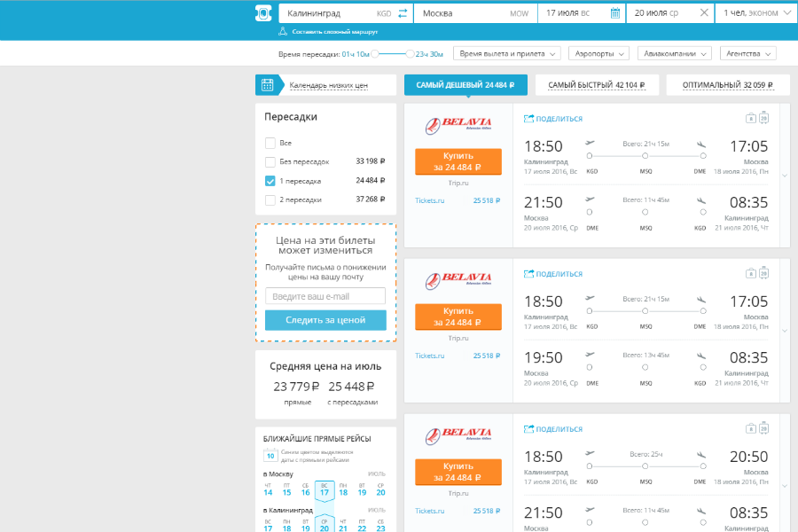This screenshot has width=798, height=532.
Task: Open the passengers '1 чел, эконом' dropdown
Action: point(755,13)
